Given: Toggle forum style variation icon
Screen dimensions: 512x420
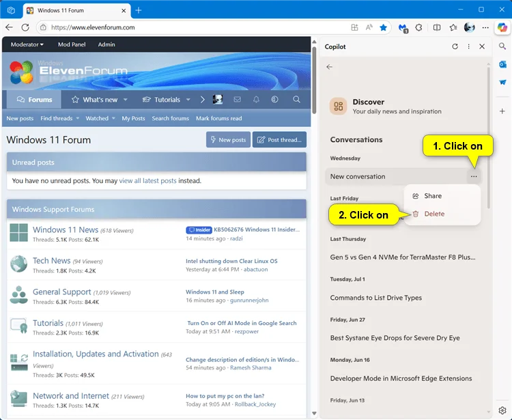Looking at the screenshot, I should [275, 99].
